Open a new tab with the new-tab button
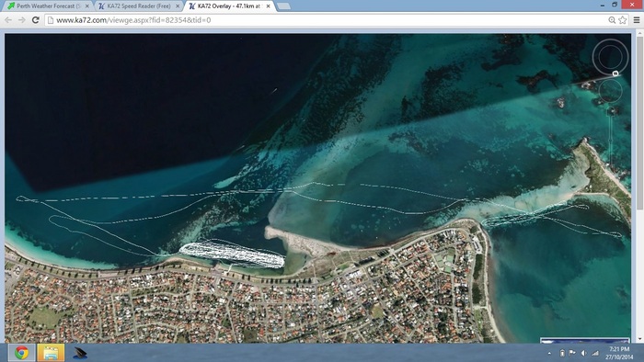This screenshot has width=644, height=362. 283,6
